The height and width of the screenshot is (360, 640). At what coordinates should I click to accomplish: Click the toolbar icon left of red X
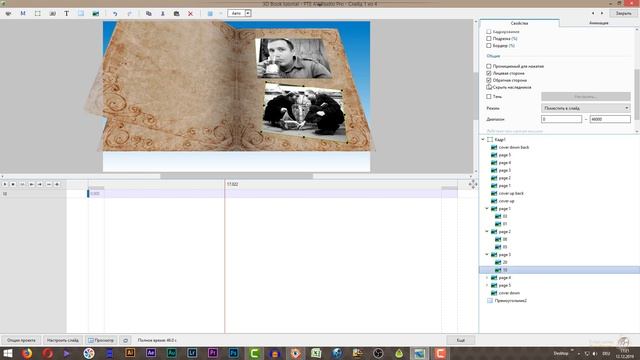tap(176, 13)
